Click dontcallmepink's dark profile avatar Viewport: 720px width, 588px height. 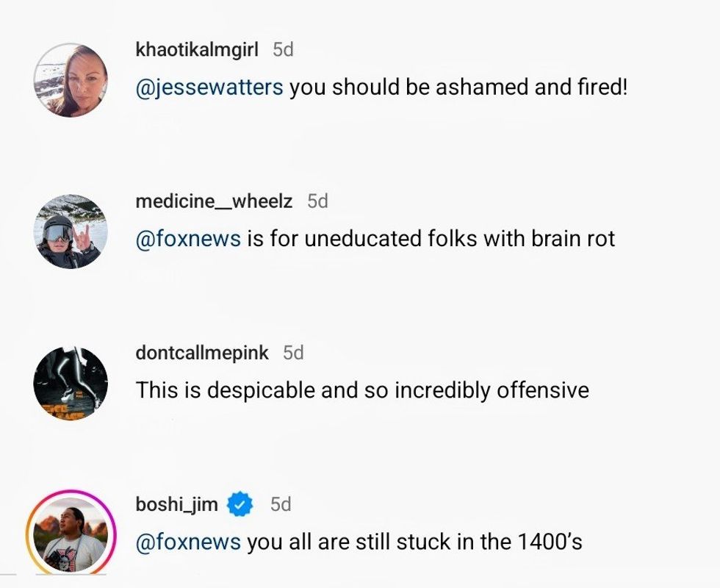pyautogui.click(x=71, y=383)
